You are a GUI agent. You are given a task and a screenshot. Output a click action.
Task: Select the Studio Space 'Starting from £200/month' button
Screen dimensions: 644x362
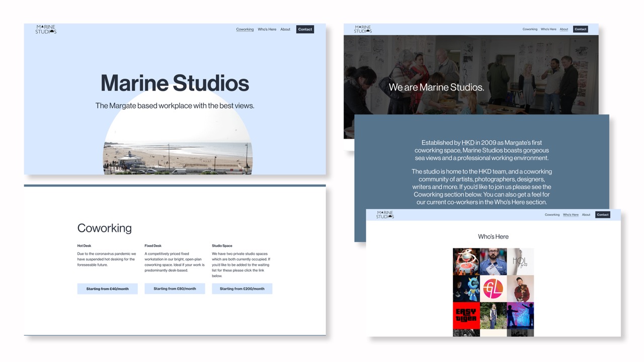242,289
